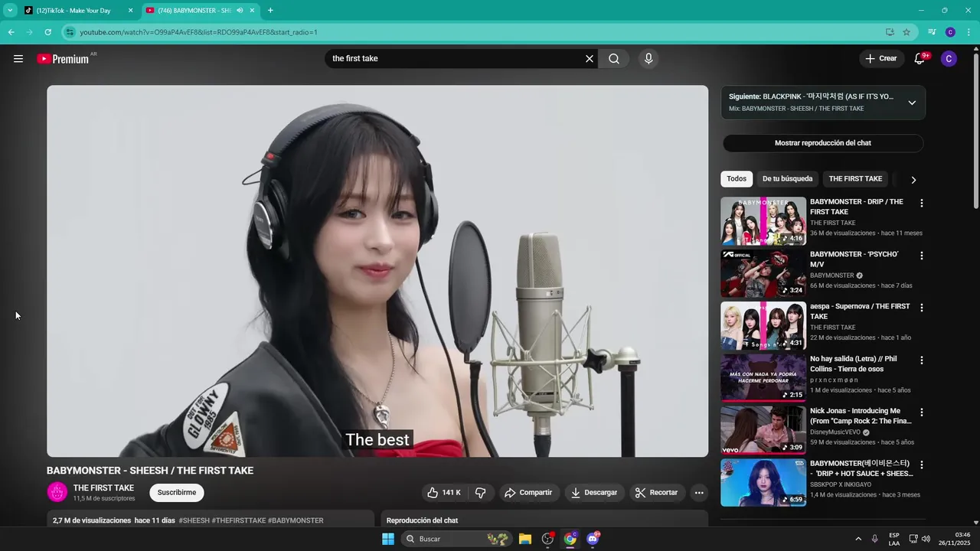Open Chrome media controls icon

tap(932, 32)
